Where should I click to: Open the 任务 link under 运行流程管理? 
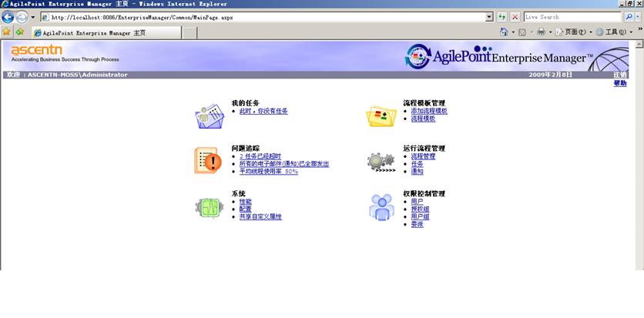click(417, 164)
